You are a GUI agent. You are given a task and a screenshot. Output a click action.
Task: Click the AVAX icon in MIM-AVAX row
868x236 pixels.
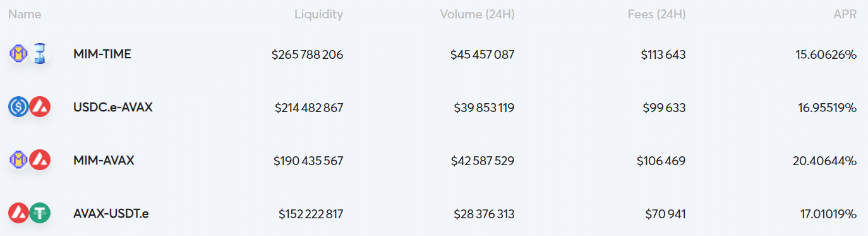[x=40, y=161]
